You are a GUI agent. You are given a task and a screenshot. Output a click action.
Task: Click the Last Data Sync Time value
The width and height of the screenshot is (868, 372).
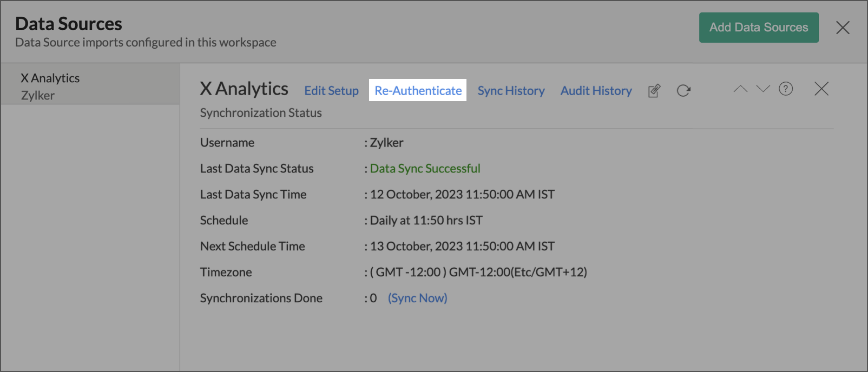pyautogui.click(x=462, y=195)
